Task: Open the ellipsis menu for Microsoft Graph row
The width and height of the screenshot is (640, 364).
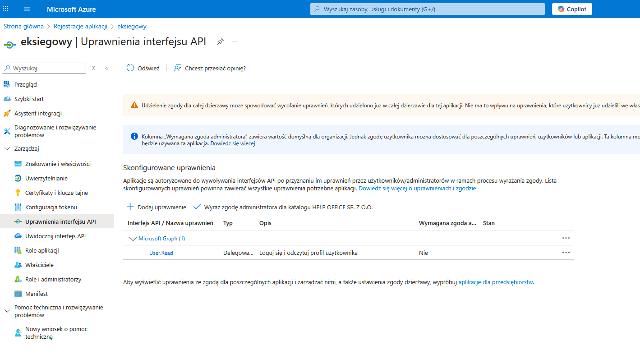Action: coord(566,238)
